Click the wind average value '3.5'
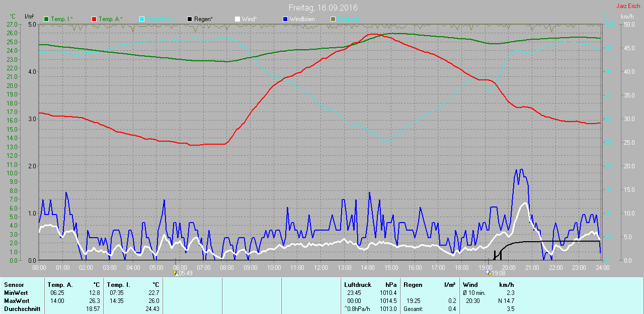 [x=510, y=309]
